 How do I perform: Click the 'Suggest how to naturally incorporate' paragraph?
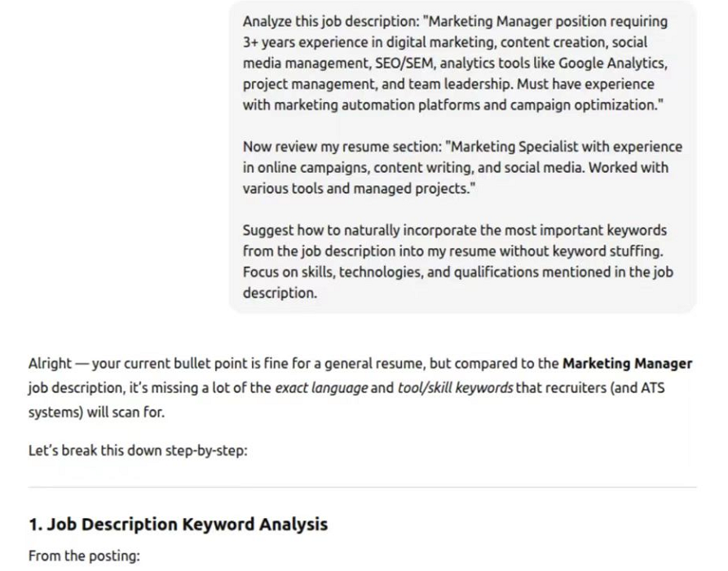pyautogui.click(x=458, y=262)
